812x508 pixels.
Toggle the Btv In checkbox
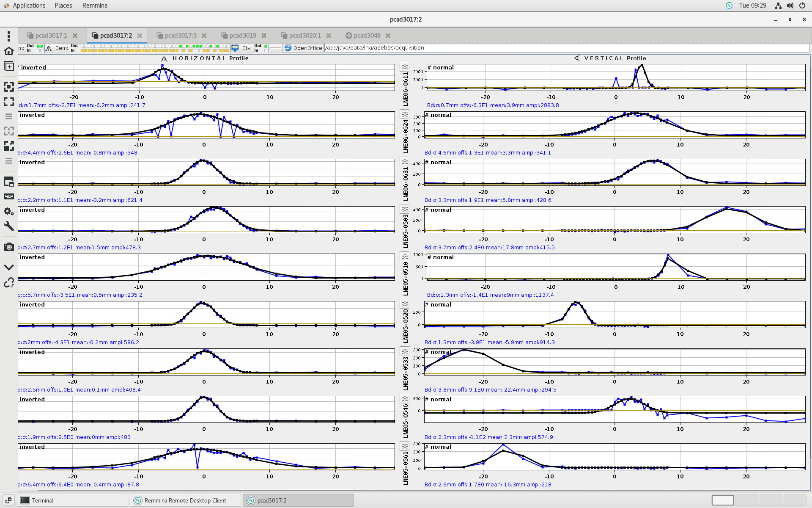(266, 50)
